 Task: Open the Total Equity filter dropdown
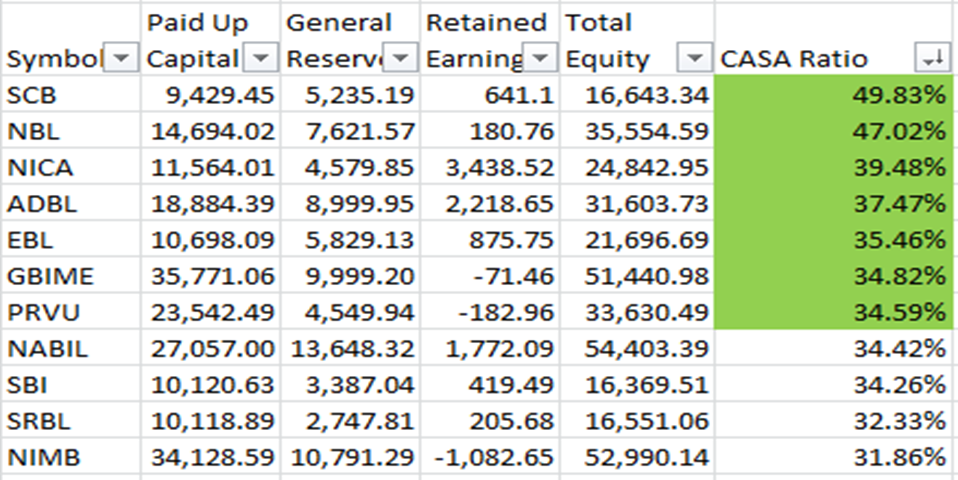pos(695,59)
